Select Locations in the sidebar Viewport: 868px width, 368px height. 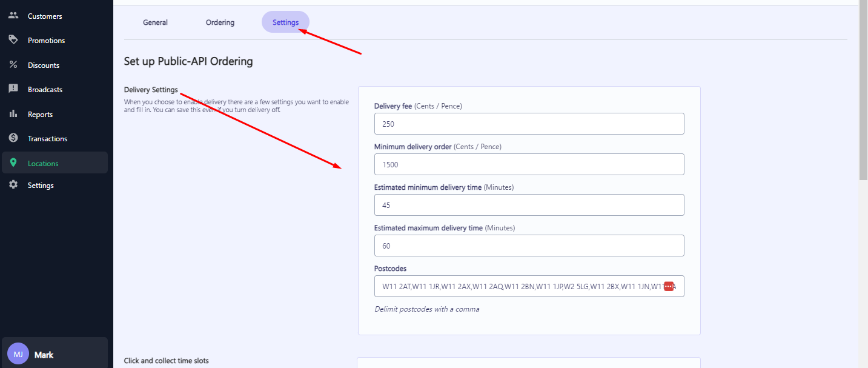tap(55, 163)
